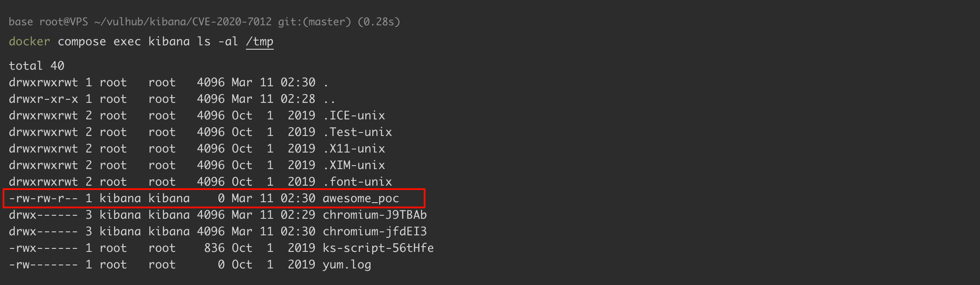This screenshot has width=980, height=285.
Task: Click the .X11-unix directory entry
Action: pyautogui.click(x=354, y=149)
